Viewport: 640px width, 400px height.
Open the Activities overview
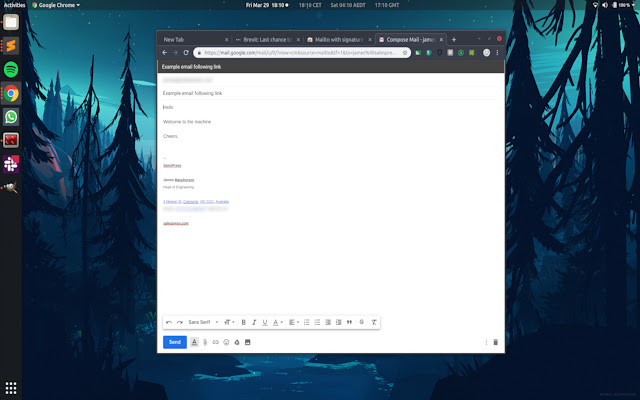14,5
